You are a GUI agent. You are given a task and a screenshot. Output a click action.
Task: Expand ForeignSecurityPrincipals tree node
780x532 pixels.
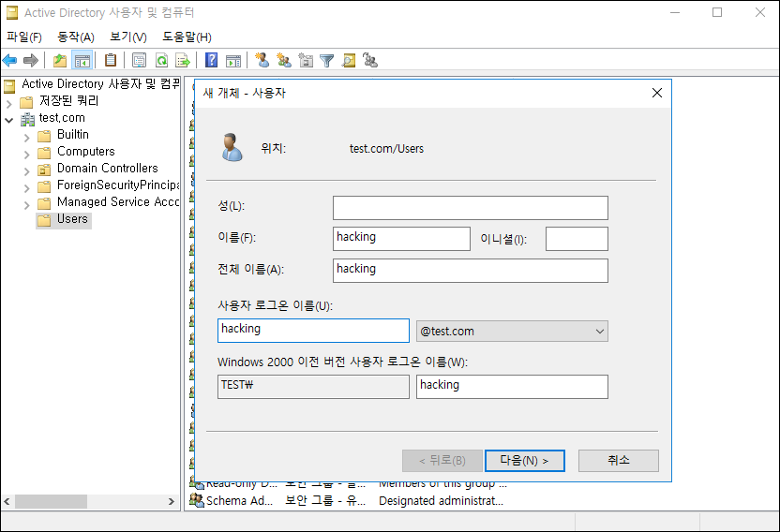27,188
